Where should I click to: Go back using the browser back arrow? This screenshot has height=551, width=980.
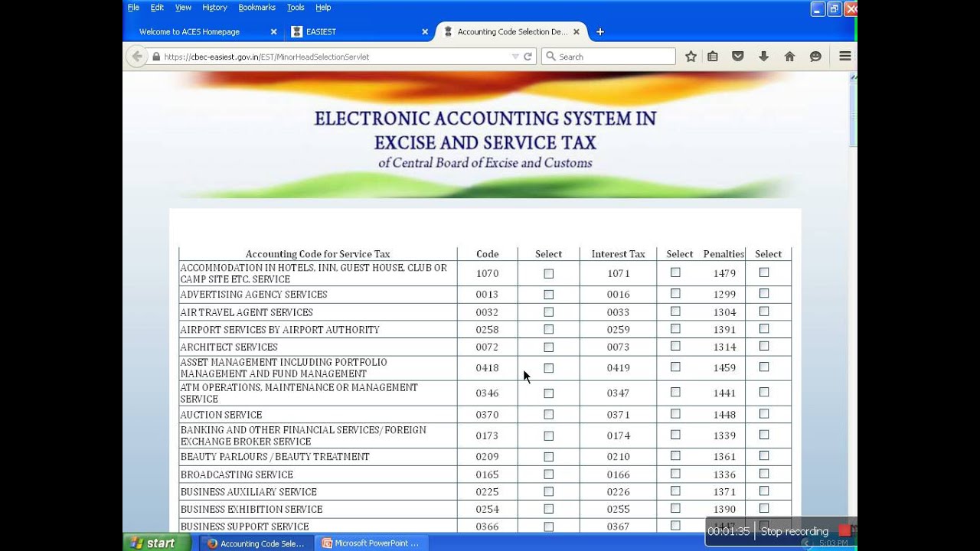(x=136, y=57)
